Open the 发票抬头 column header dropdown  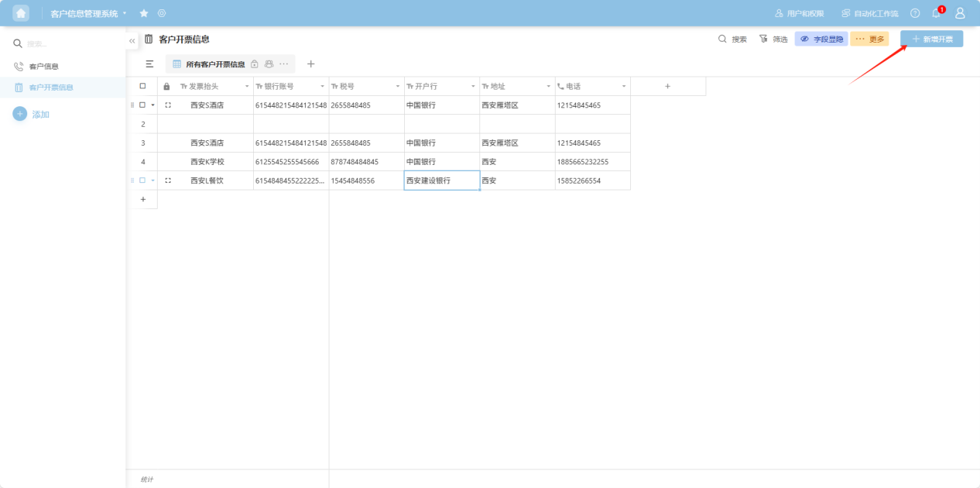[x=246, y=86]
